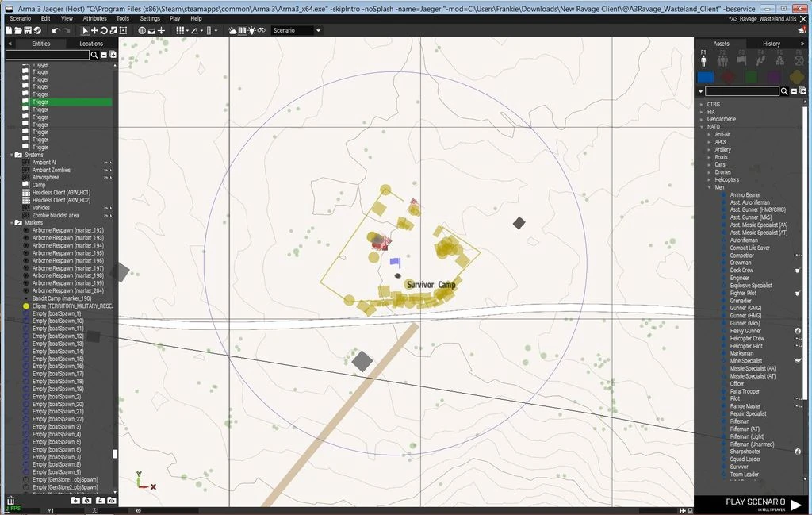Save the scenario using the floppy disk icon
The height and width of the screenshot is (515, 812).
[x=28, y=31]
